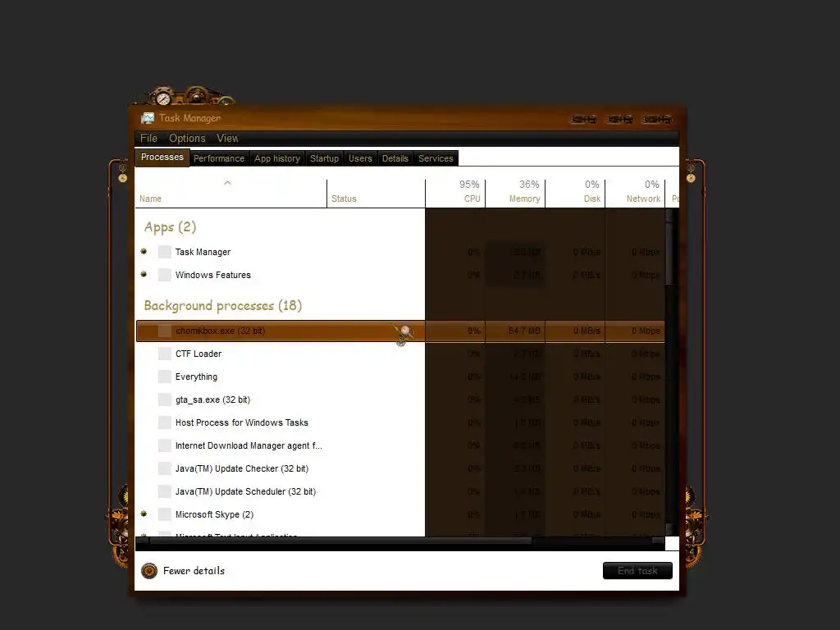Image resolution: width=840 pixels, height=630 pixels.
Task: Select the CTF Loader process
Action: click(400, 354)
